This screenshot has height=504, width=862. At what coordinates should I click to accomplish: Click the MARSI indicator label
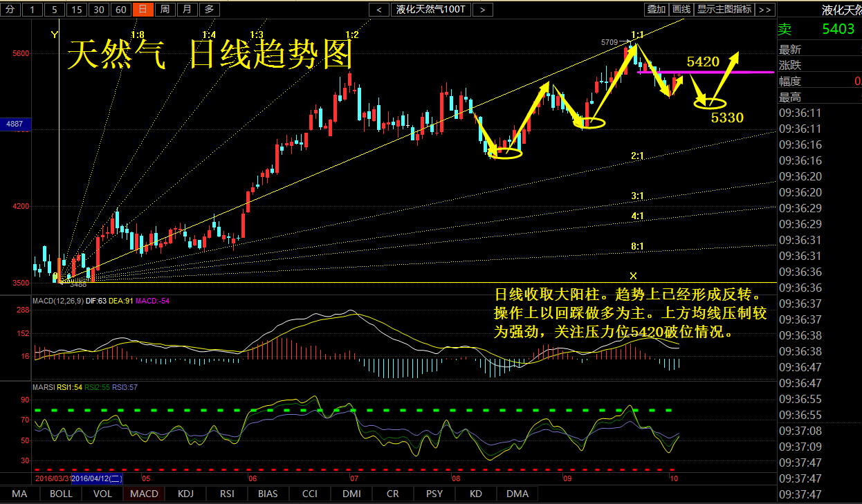44,387
